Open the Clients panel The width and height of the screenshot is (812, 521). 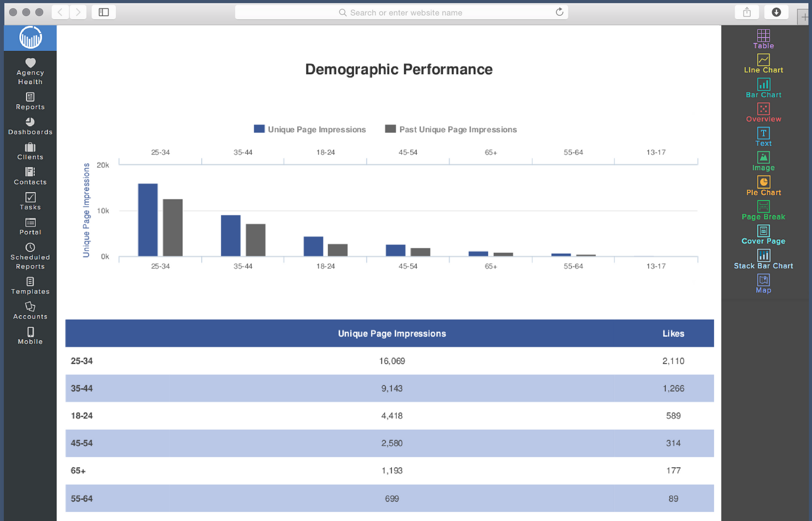[x=30, y=152]
